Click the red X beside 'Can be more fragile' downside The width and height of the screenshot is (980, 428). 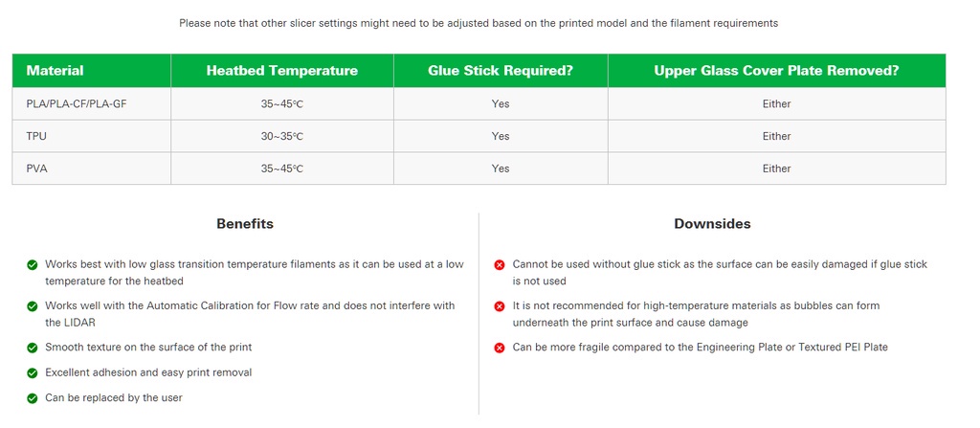click(500, 348)
